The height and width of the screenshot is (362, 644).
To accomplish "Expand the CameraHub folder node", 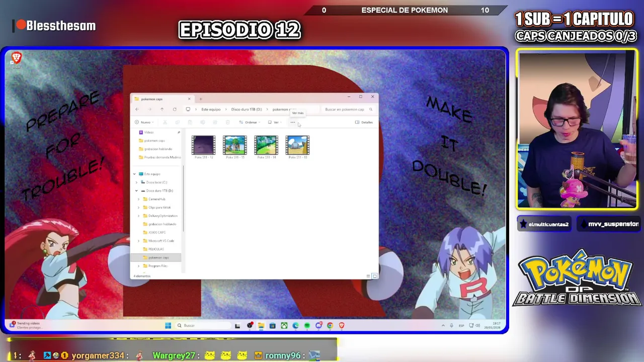I will point(138,199).
